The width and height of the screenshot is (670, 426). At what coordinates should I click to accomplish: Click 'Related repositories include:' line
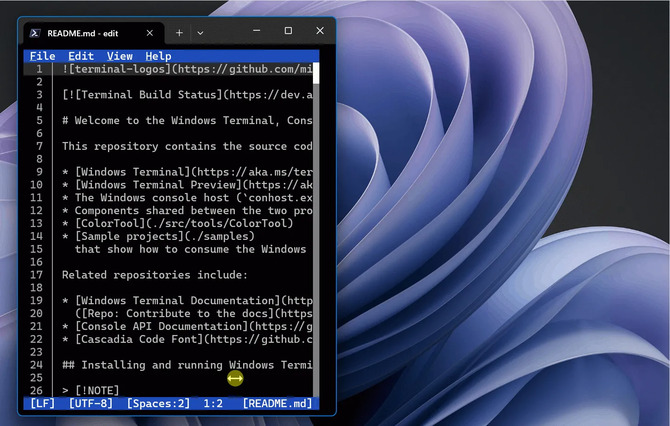155,275
